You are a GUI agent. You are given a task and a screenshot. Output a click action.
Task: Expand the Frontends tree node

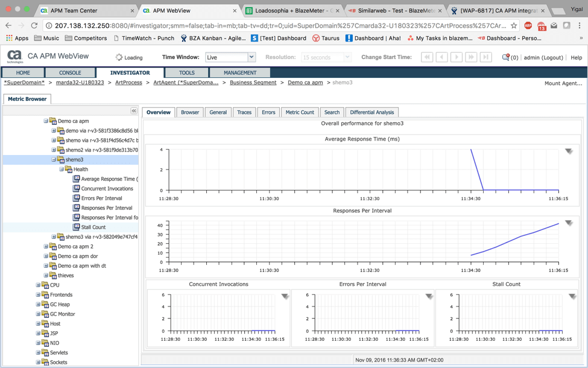point(38,294)
